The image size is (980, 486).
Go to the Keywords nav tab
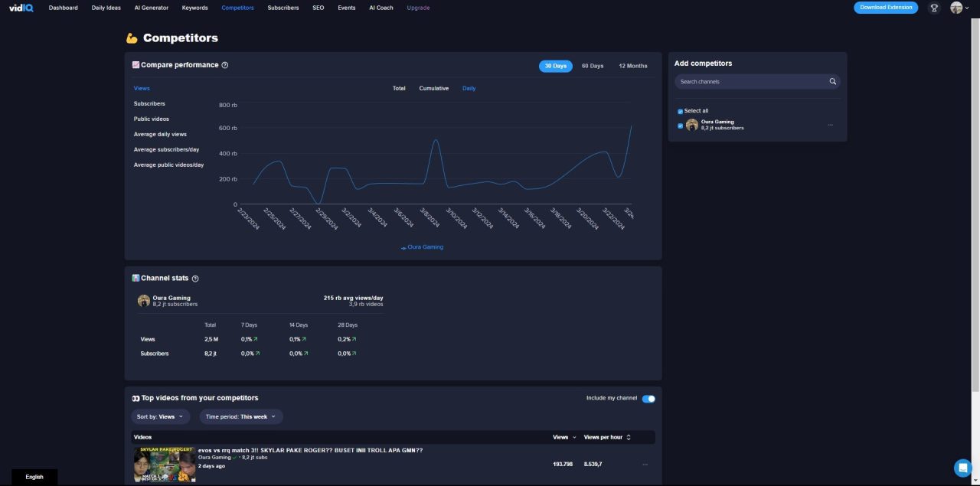194,8
